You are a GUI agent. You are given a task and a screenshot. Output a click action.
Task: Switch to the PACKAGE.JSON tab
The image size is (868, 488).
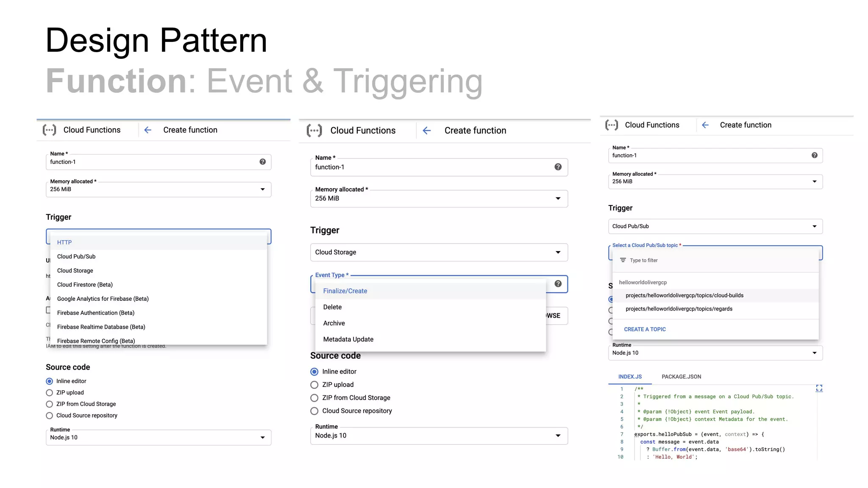pos(681,377)
